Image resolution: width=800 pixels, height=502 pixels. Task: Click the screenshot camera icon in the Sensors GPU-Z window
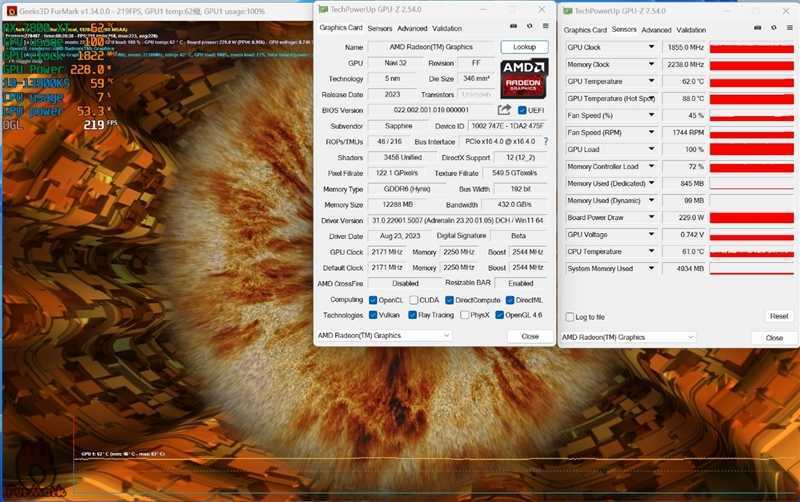click(x=758, y=28)
